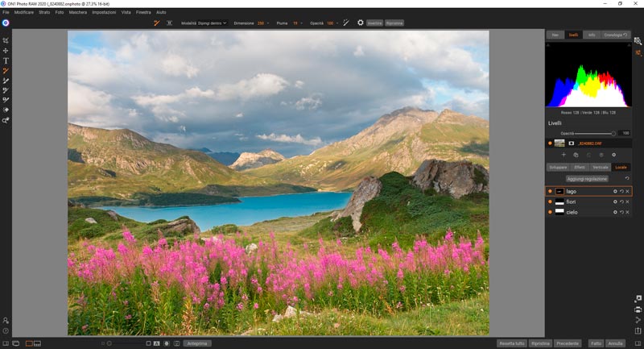Click the Aggiungi regolazione button
Screen dimensions: 644x349
(x=587, y=179)
